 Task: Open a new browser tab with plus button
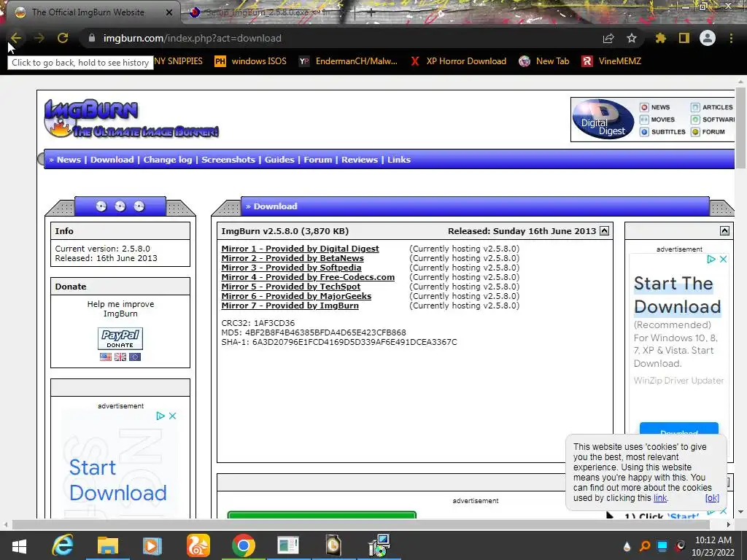(x=371, y=12)
